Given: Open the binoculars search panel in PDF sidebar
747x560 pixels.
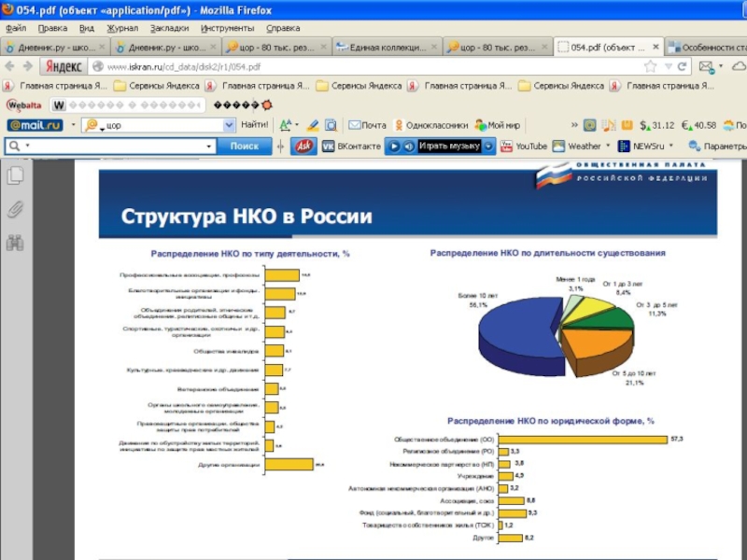Looking at the screenshot, I should (15, 243).
